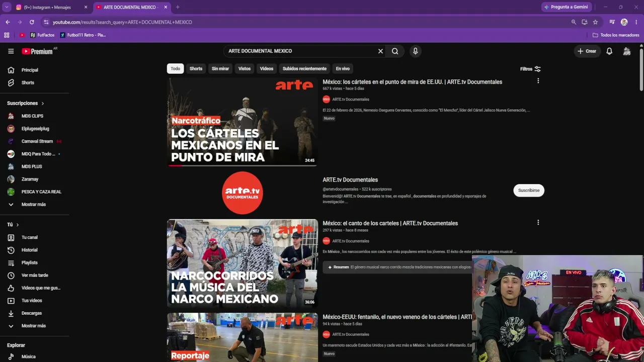Subscribe with the Suscribirse button

[x=529, y=190]
